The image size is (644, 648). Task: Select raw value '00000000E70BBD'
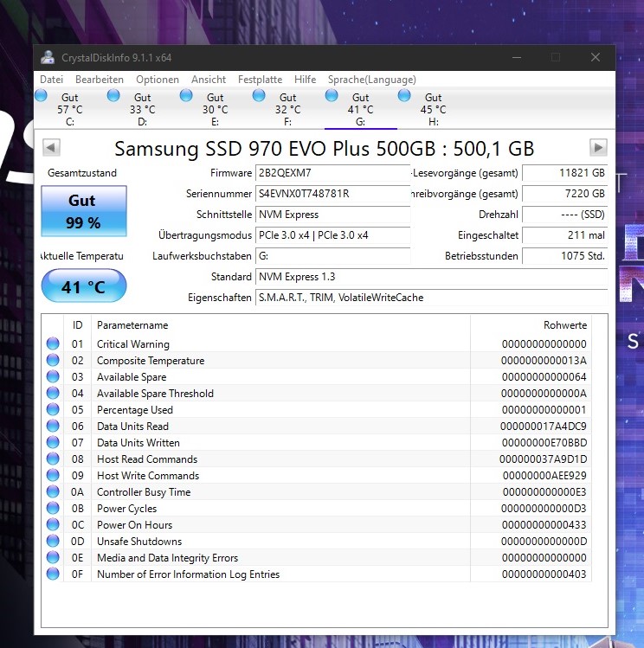point(544,443)
